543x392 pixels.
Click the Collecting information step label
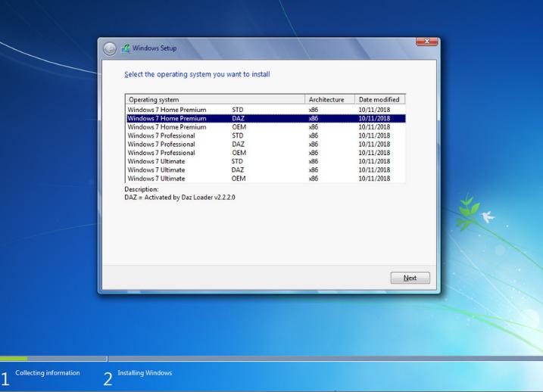click(48, 373)
